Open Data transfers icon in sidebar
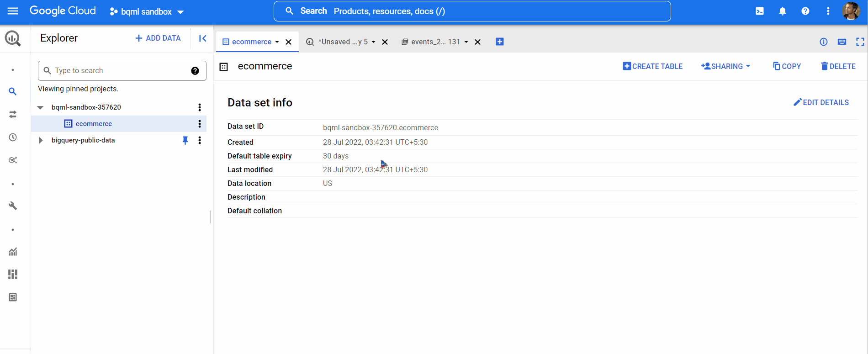Image resolution: width=868 pixels, height=354 pixels. coord(13,114)
